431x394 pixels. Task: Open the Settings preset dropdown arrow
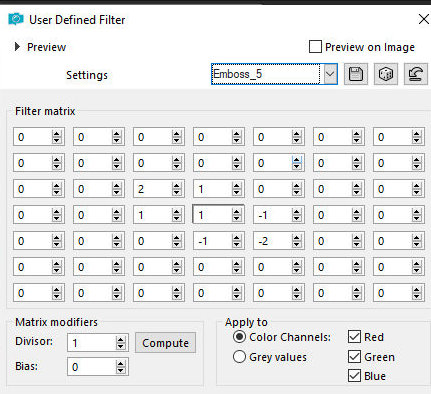330,74
